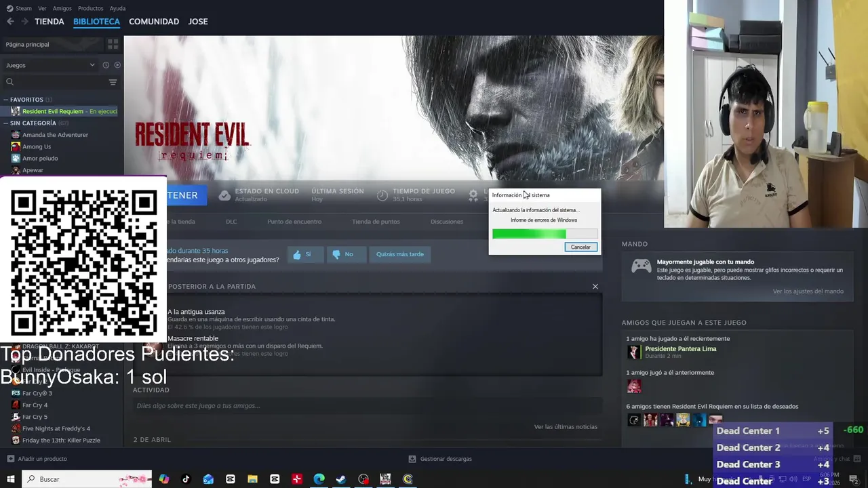This screenshot has width=868, height=488.
Task: Sort library by recent activity clock icon
Action: pos(106,65)
